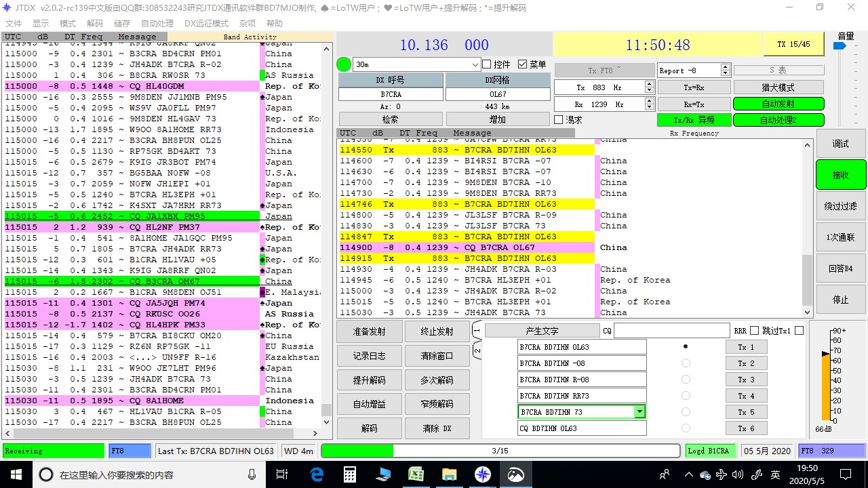This screenshot has width=868, height=488.
Task: Select the radio button for Tx 3
Action: point(686,380)
